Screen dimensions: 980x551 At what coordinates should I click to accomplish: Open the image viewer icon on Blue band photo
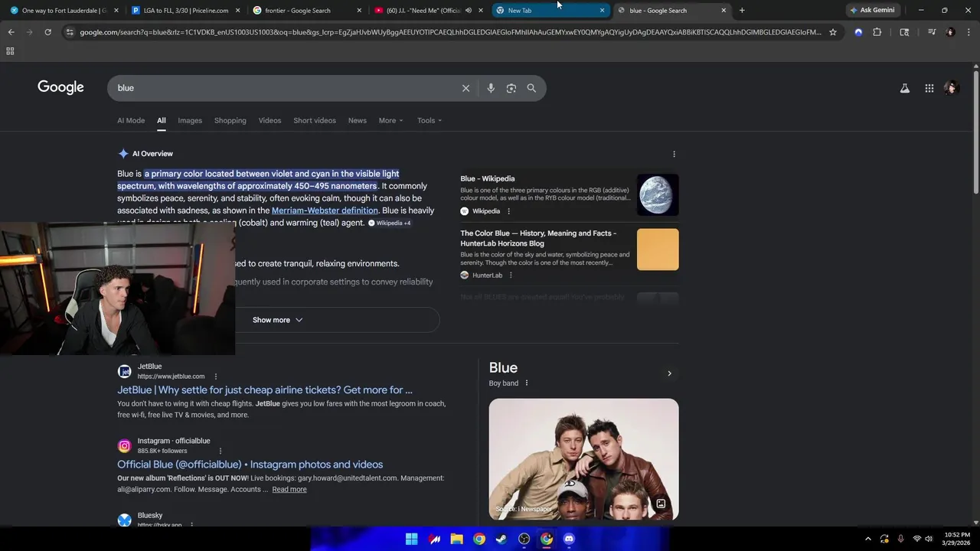click(x=661, y=504)
